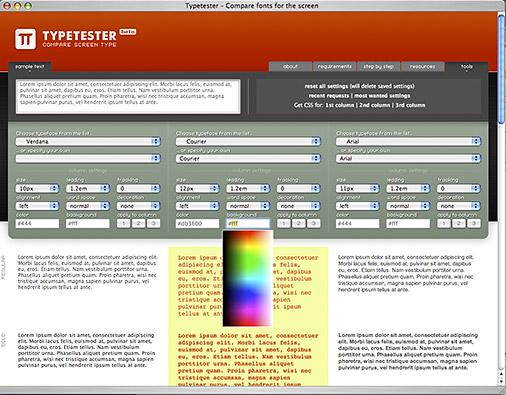Image resolution: width=506 pixels, height=395 pixels.
Task: Apply first column settings to column 3
Action: tap(153, 223)
